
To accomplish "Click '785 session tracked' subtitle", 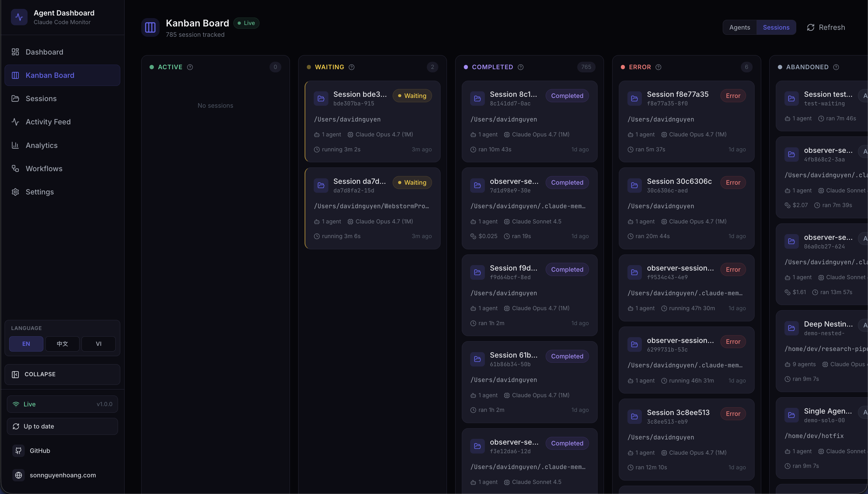I will click(195, 34).
